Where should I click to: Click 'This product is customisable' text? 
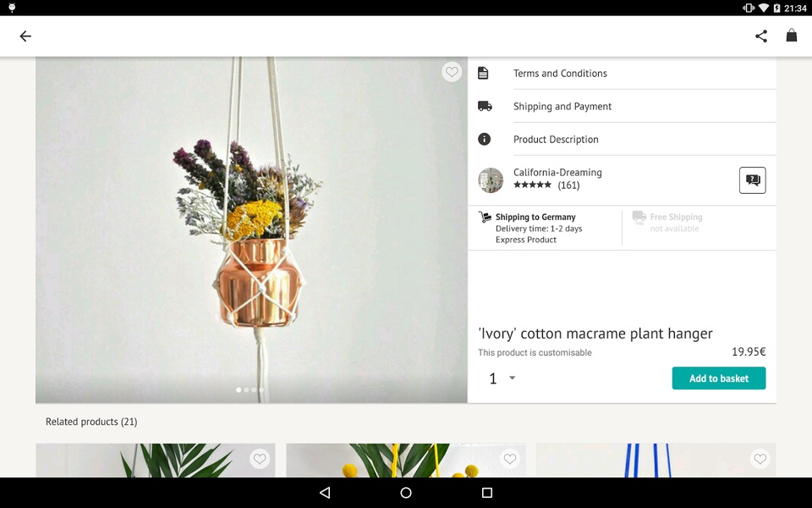click(x=535, y=352)
